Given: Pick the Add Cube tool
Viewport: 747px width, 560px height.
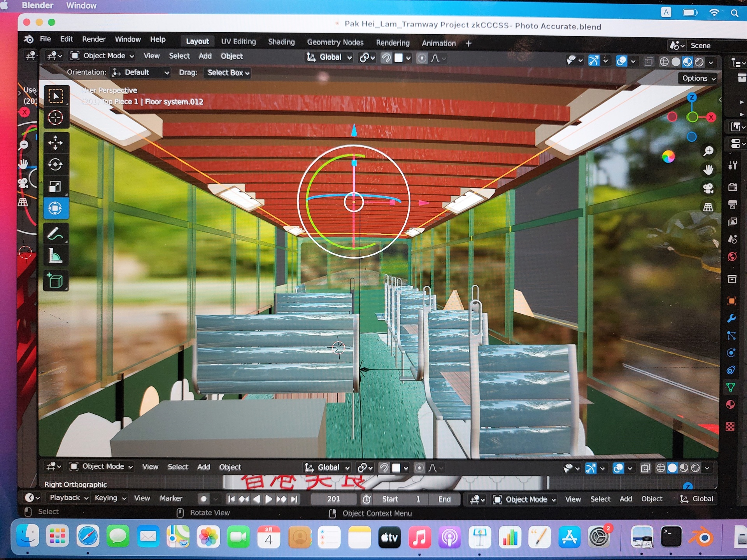Looking at the screenshot, I should pos(55,281).
